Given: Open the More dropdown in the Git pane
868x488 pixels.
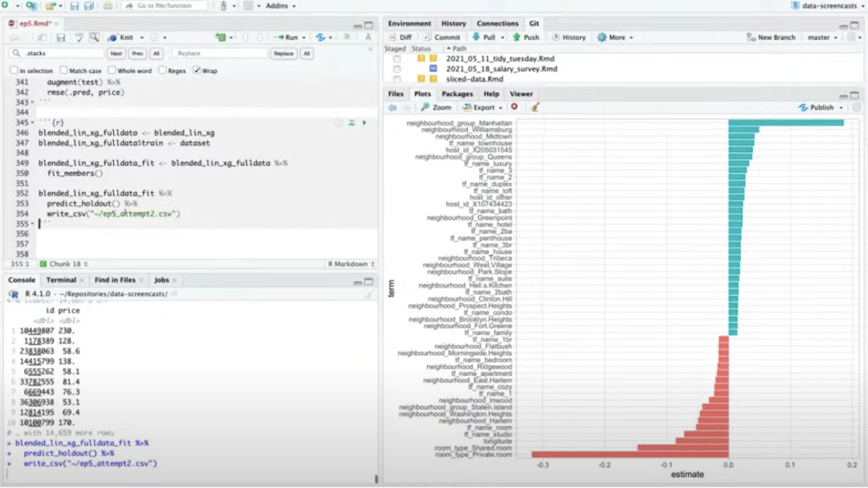Looking at the screenshot, I should point(615,37).
